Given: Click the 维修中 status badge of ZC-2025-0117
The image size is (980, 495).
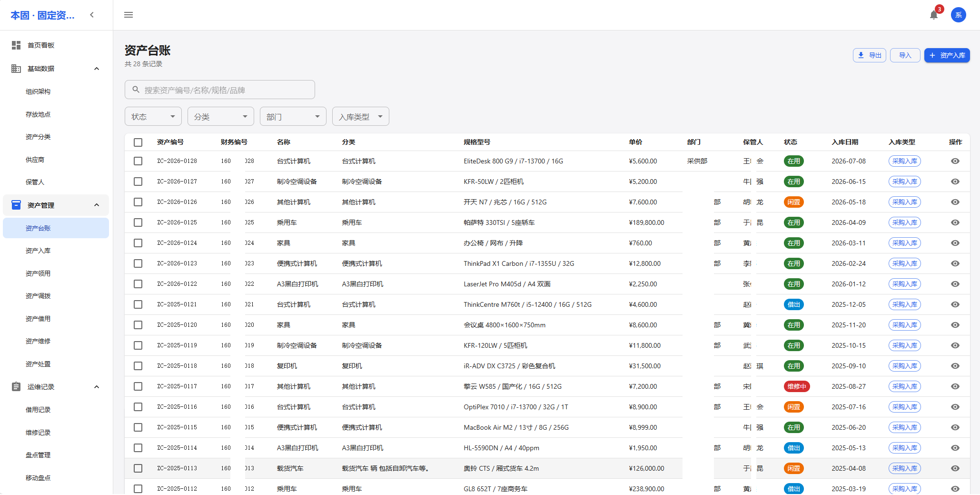Looking at the screenshot, I should tap(797, 386).
